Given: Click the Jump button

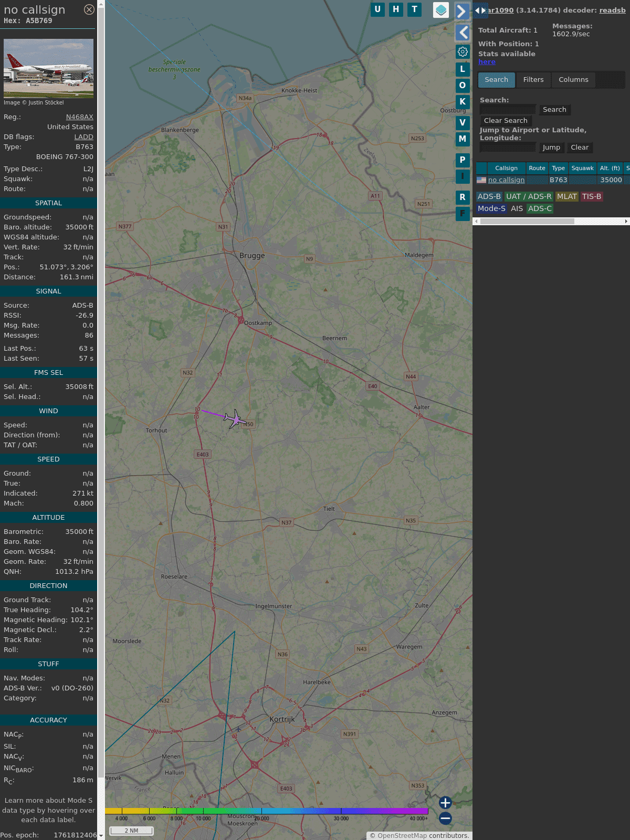Looking at the screenshot, I should click(x=551, y=147).
